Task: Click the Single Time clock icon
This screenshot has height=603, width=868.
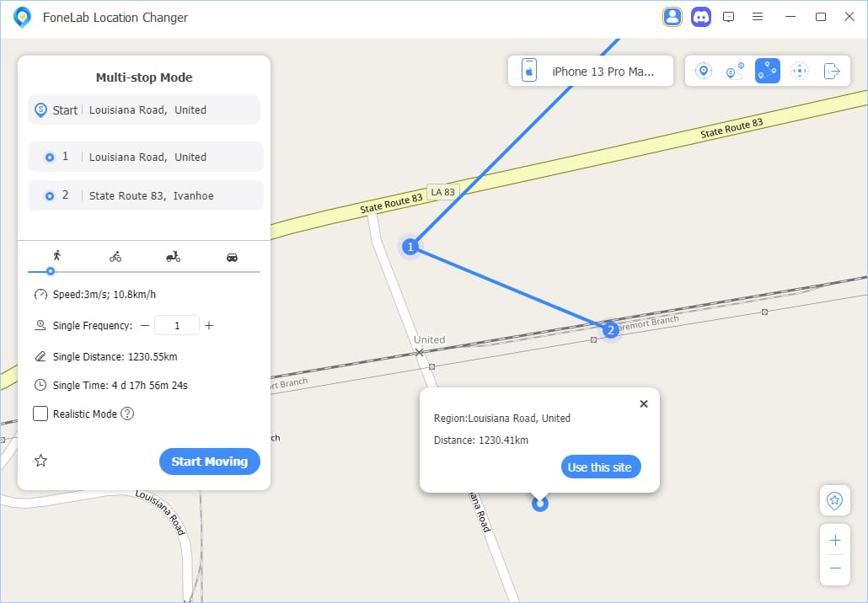Action: pos(40,385)
